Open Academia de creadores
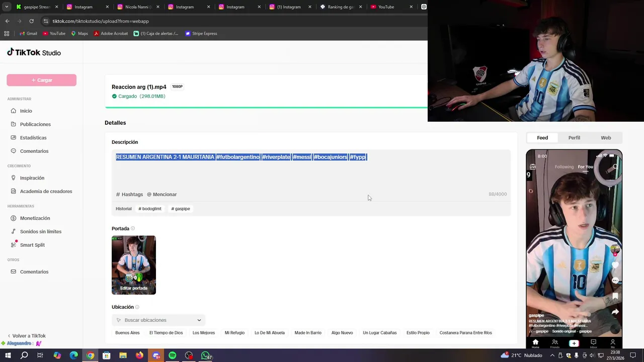This screenshot has height=362, width=644. click(46, 191)
